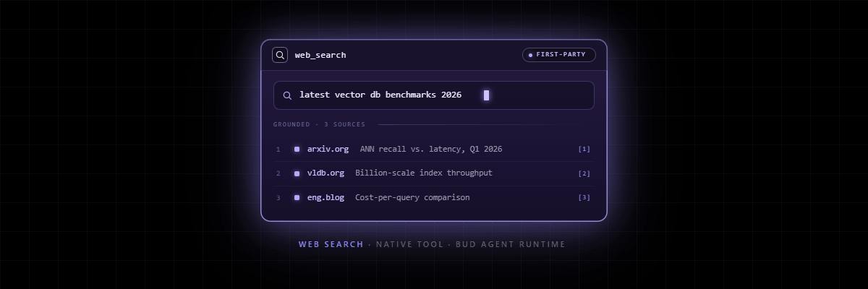
Task: Click the GROUNDED · 3 SOURCES label
Action: pos(319,124)
